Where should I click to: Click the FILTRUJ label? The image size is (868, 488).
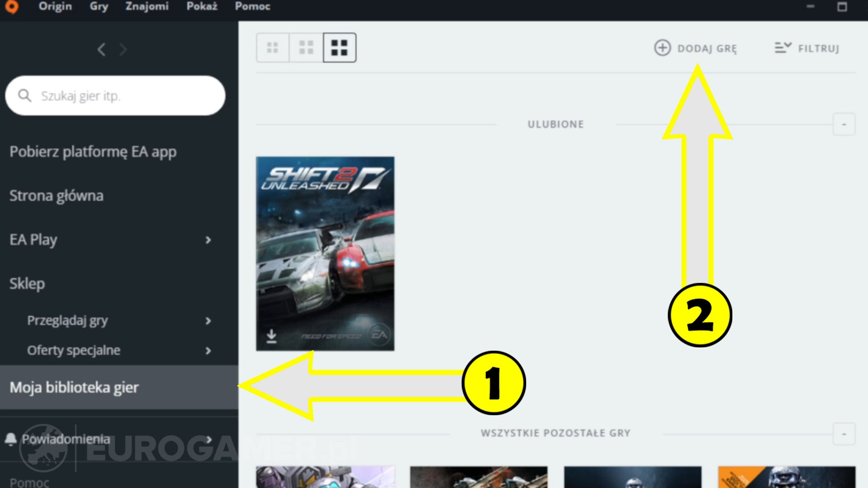[x=818, y=48]
